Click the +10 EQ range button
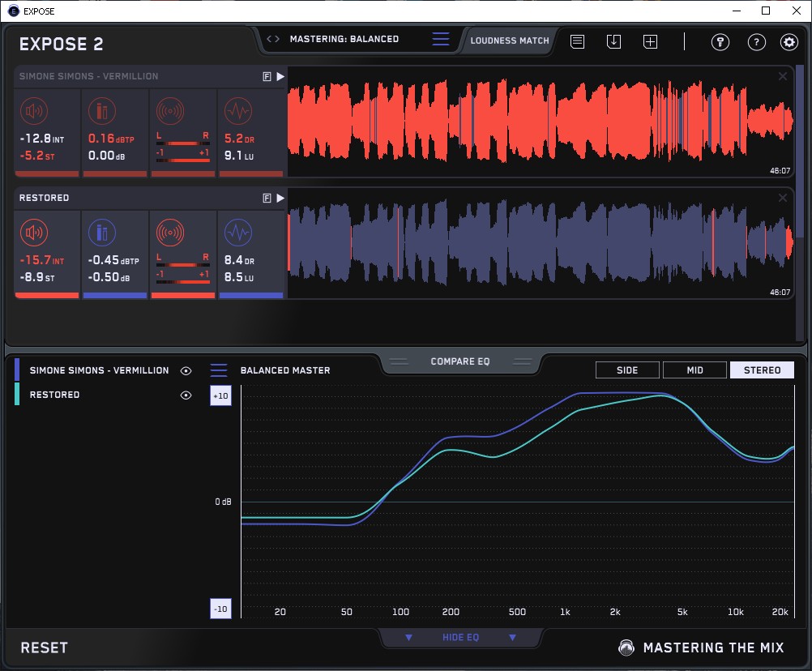812x671 pixels. [x=220, y=395]
